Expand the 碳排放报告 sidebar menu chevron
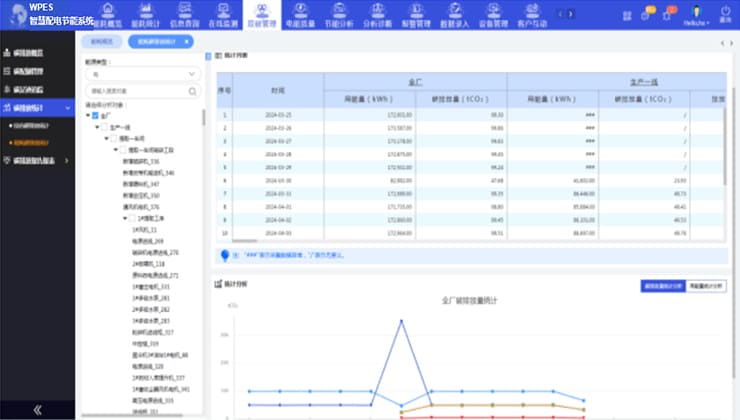The image size is (740, 420). 68,160
